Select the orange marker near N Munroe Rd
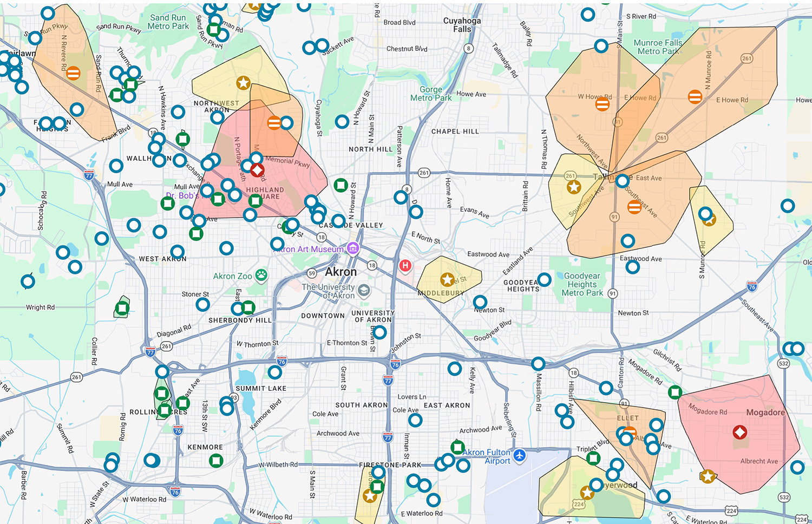Viewport: 812px width, 524px height. pos(695,97)
